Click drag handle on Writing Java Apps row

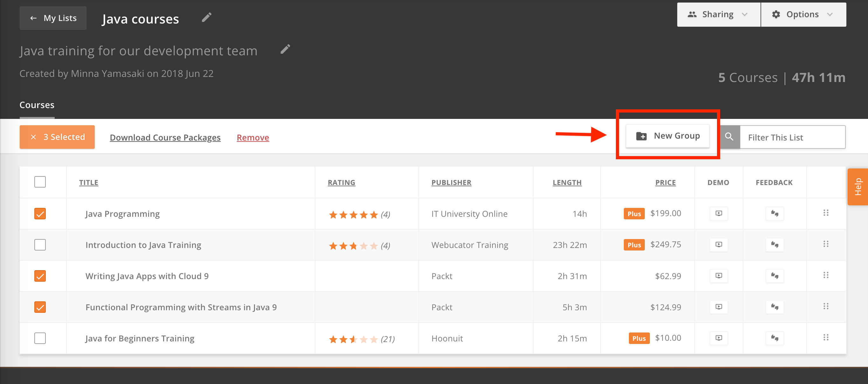[825, 276]
